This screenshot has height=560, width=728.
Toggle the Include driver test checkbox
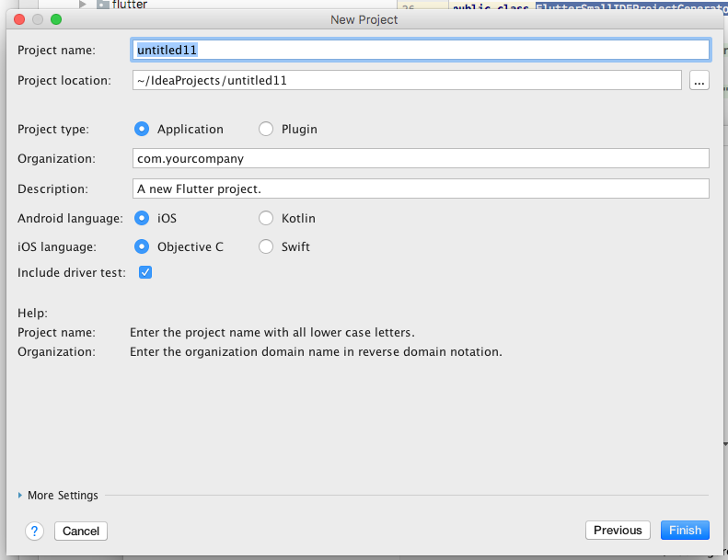tap(145, 272)
